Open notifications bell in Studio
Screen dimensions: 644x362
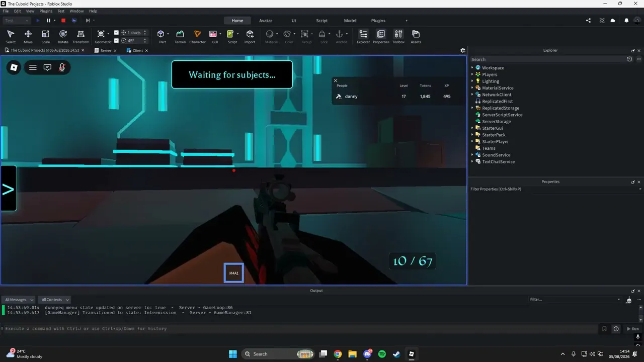tap(626, 21)
